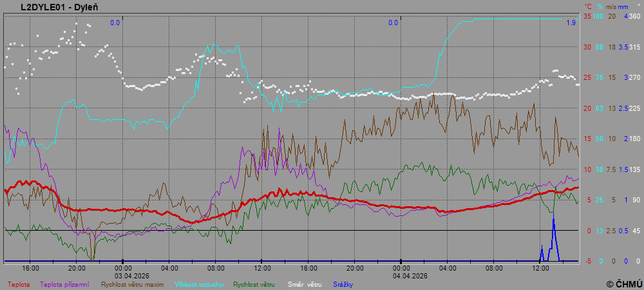Click the red °C unit header
This screenshot has width=644, height=290.
(588, 6)
